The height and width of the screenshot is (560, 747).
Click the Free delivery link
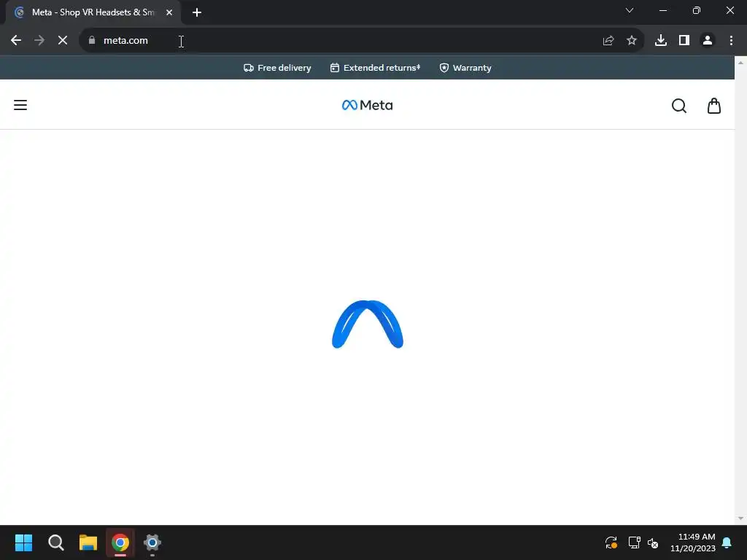coord(277,68)
